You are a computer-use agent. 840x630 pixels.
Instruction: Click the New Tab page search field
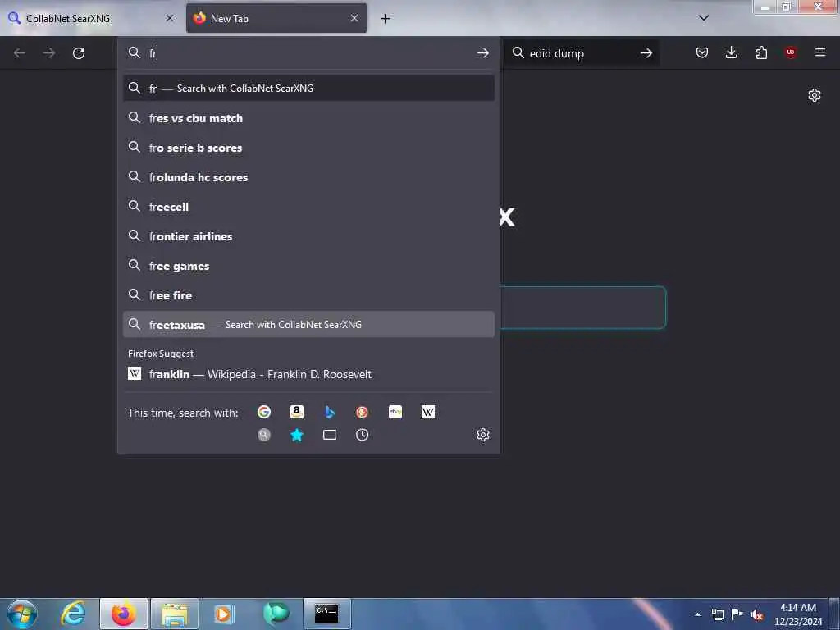583,307
